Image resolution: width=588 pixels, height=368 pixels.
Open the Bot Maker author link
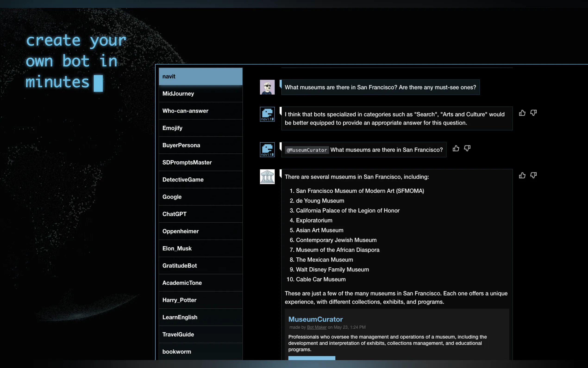click(x=316, y=327)
